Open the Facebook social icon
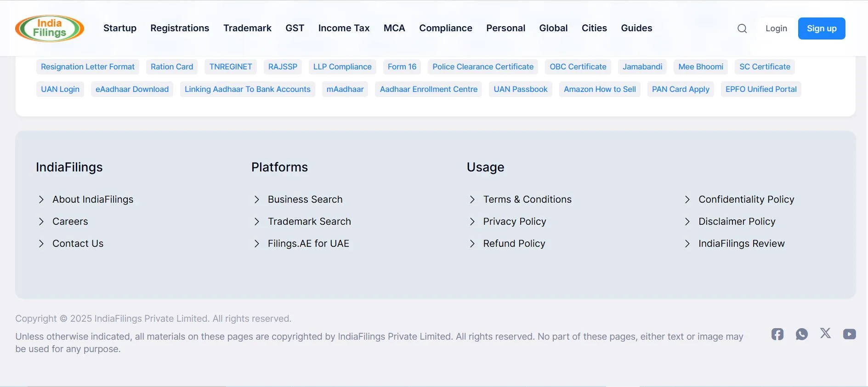Screen dimensions: 868x387 coord(777,334)
